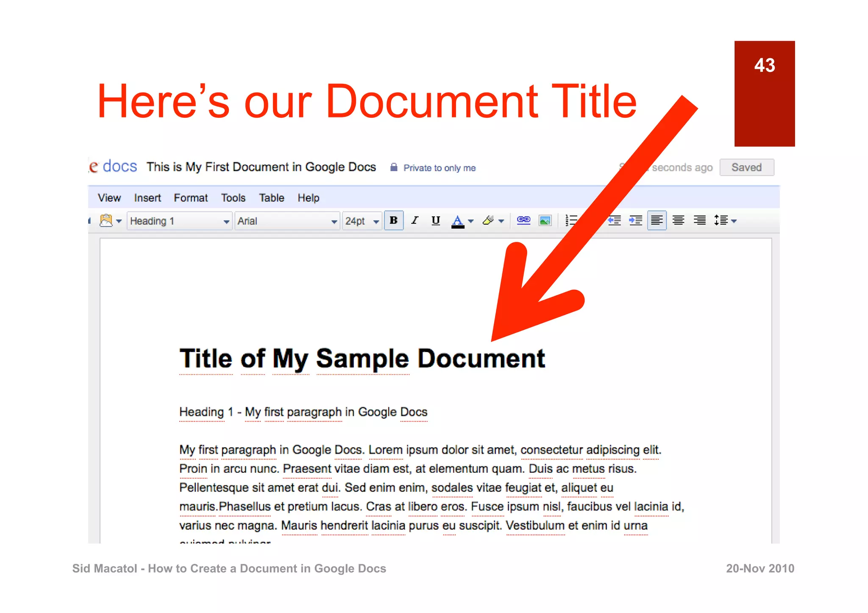Click the increase indent icon
The image size is (868, 613).
(635, 220)
